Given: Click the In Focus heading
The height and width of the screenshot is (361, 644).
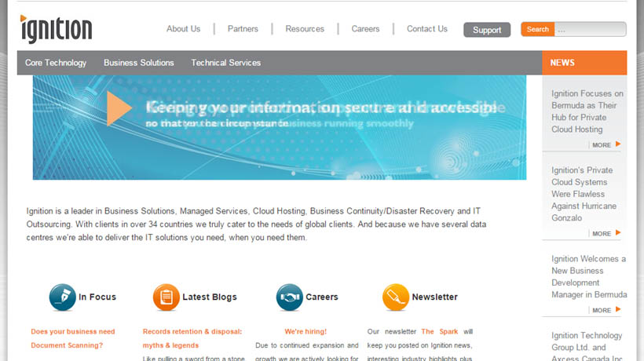Looking at the screenshot, I should [x=97, y=297].
